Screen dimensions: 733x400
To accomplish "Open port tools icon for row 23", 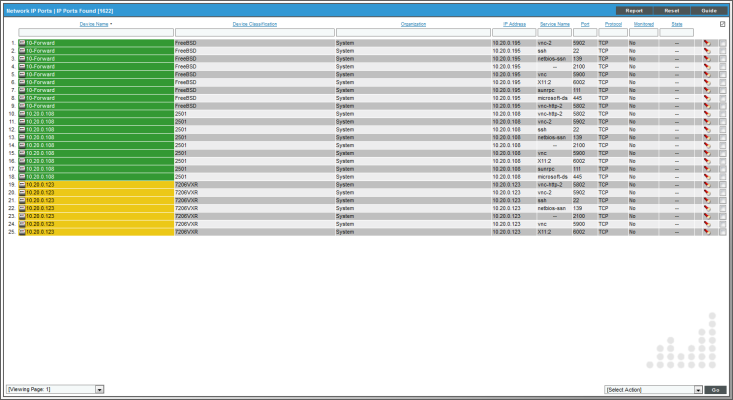I will tap(707, 216).
